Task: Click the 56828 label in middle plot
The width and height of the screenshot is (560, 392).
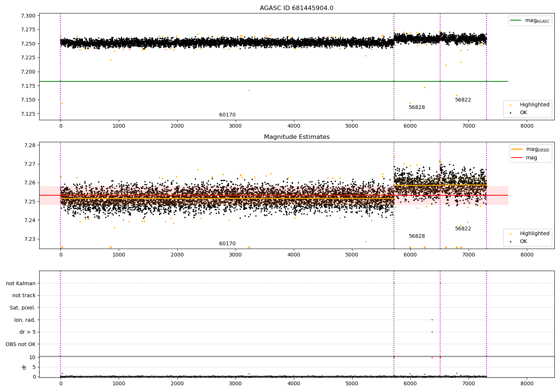Action: (x=417, y=236)
